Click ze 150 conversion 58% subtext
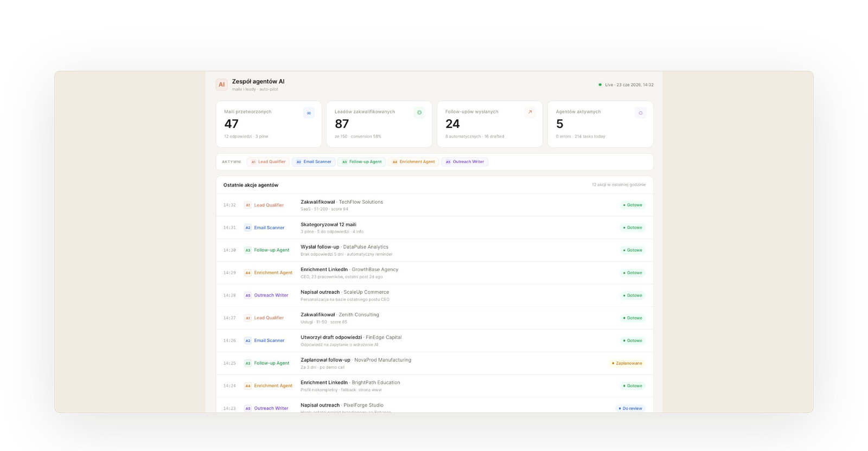868x451 pixels. point(358,137)
